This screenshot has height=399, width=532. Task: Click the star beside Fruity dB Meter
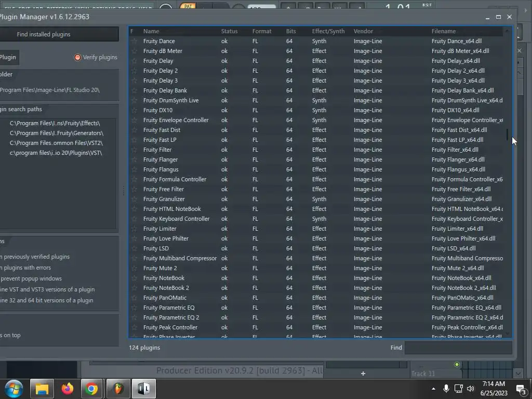[135, 51]
